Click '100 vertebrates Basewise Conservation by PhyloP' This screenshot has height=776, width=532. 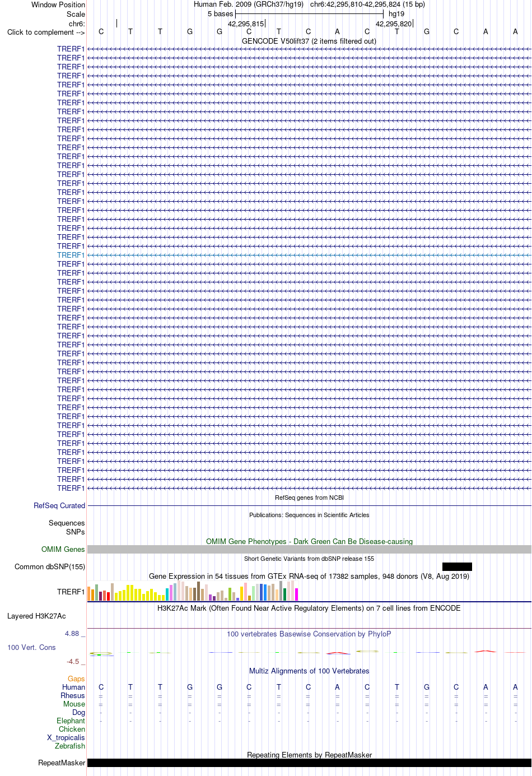point(309,634)
